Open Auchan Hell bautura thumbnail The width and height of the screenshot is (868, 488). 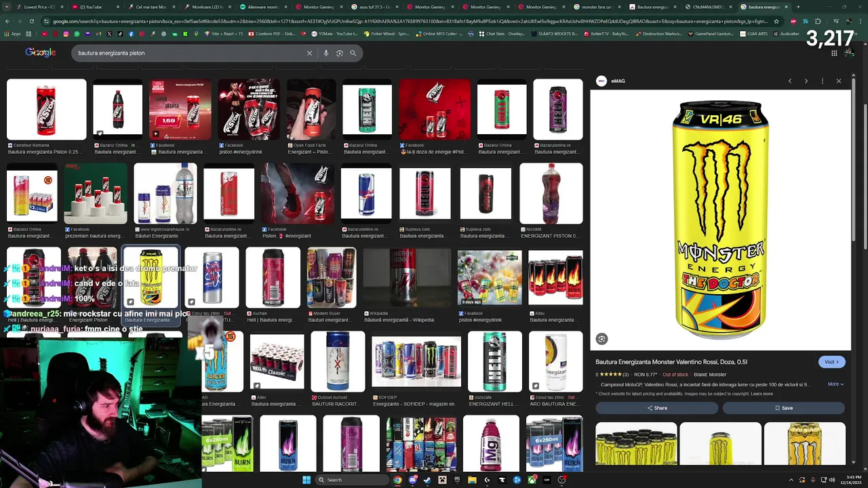click(273, 277)
